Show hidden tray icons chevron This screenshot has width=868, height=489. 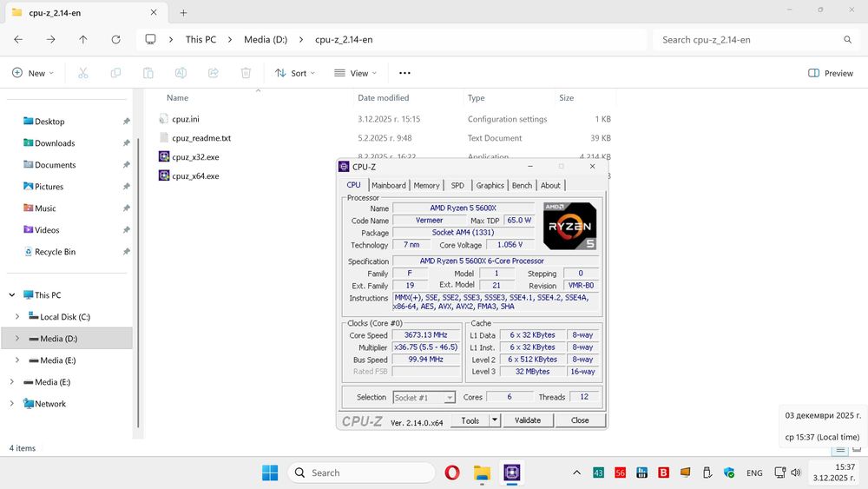click(576, 473)
